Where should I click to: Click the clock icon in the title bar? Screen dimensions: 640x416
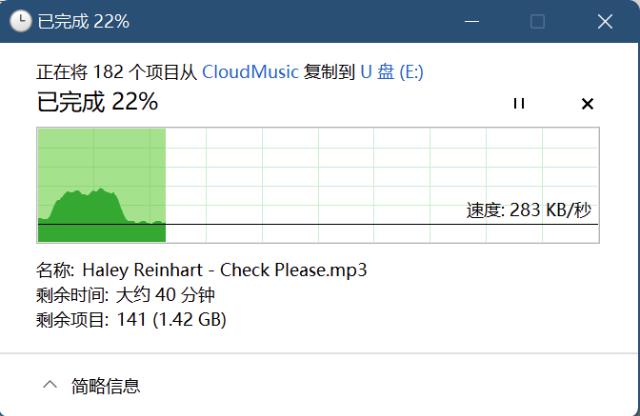click(x=20, y=21)
